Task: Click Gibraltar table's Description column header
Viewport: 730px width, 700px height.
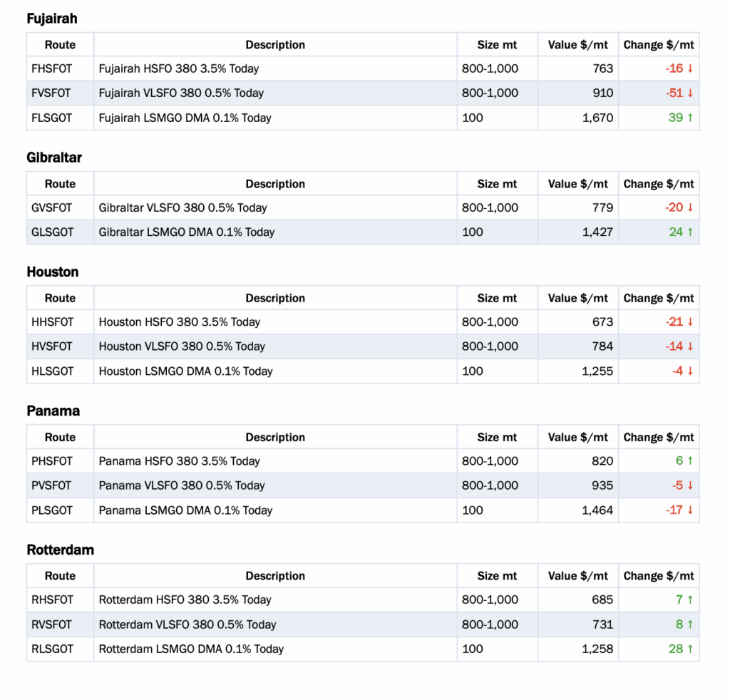Action: [275, 184]
